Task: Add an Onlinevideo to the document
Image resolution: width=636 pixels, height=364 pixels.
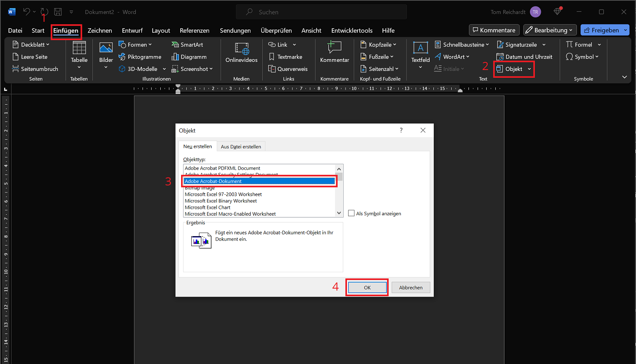Action: coord(241,53)
